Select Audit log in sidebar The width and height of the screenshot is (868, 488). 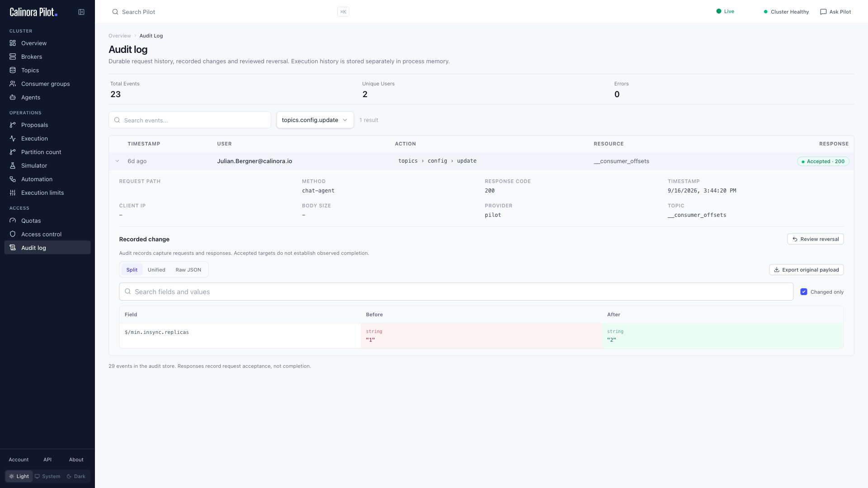click(x=47, y=248)
